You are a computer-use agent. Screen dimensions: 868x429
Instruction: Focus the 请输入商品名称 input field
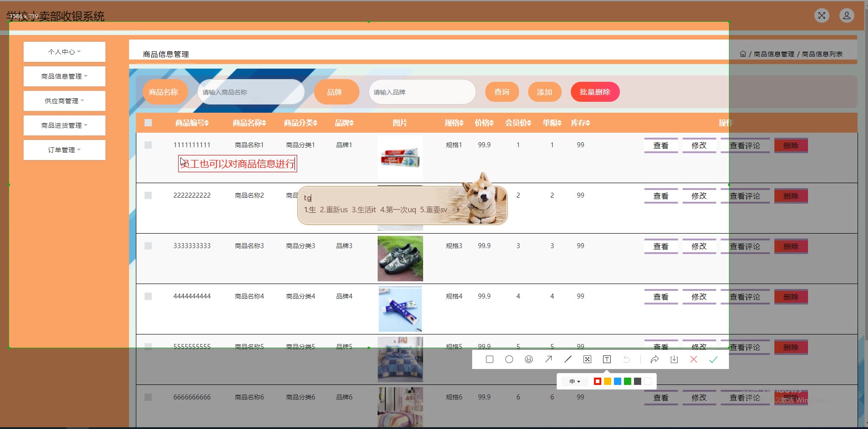251,92
